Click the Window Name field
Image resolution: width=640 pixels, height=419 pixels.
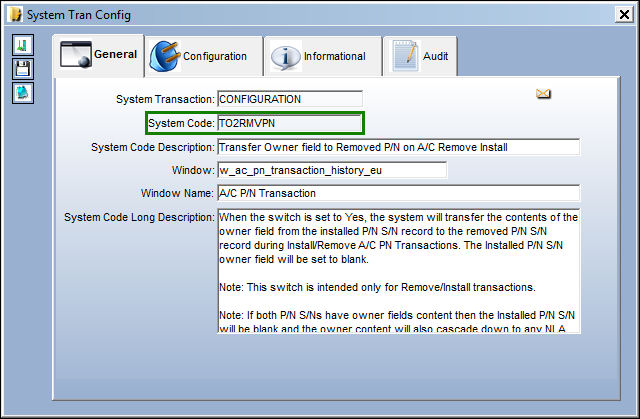tap(398, 193)
